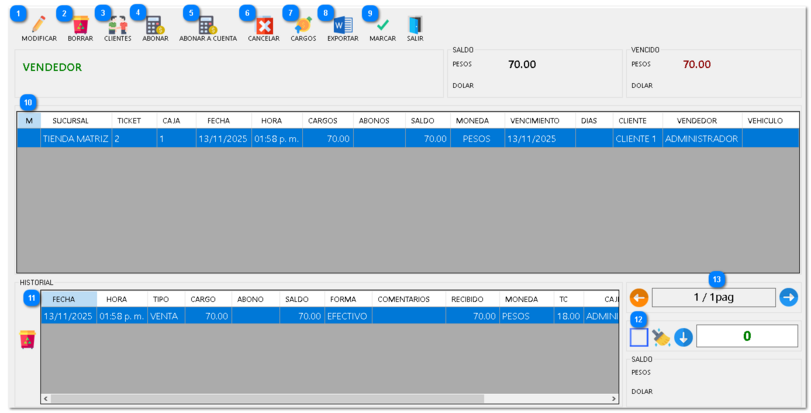Image resolution: width=811 pixels, height=413 pixels.
Task: Click the Salir exit door icon
Action: click(415, 26)
